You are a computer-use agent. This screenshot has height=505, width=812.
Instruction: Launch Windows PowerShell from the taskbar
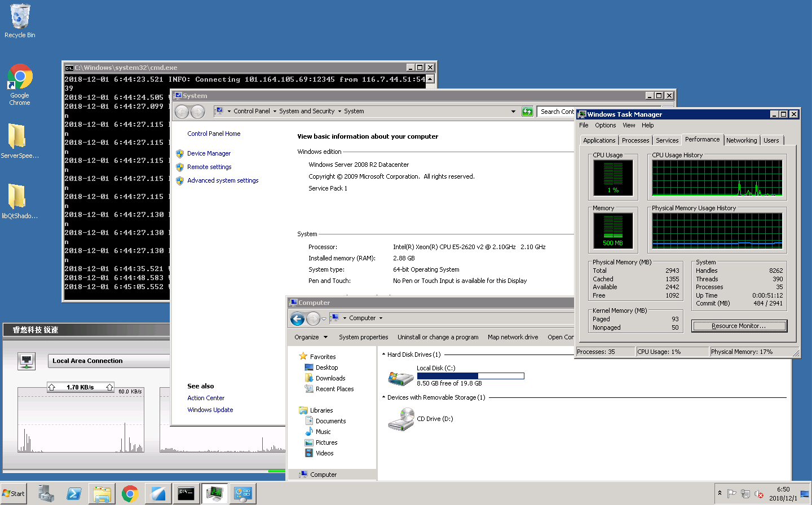74,494
